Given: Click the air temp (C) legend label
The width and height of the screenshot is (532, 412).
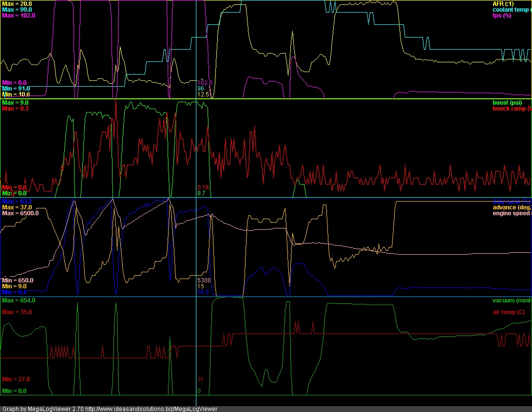Looking at the screenshot, I should tap(509, 312).
